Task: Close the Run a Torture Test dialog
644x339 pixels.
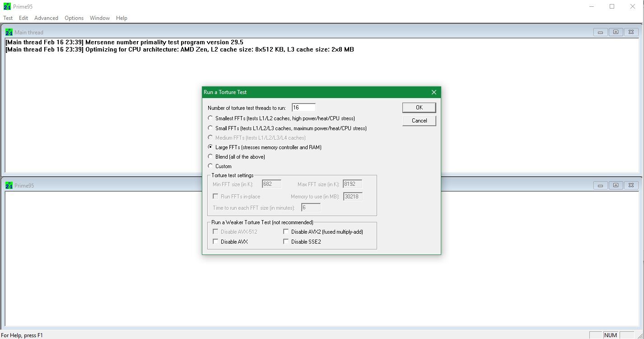Action: 434,92
